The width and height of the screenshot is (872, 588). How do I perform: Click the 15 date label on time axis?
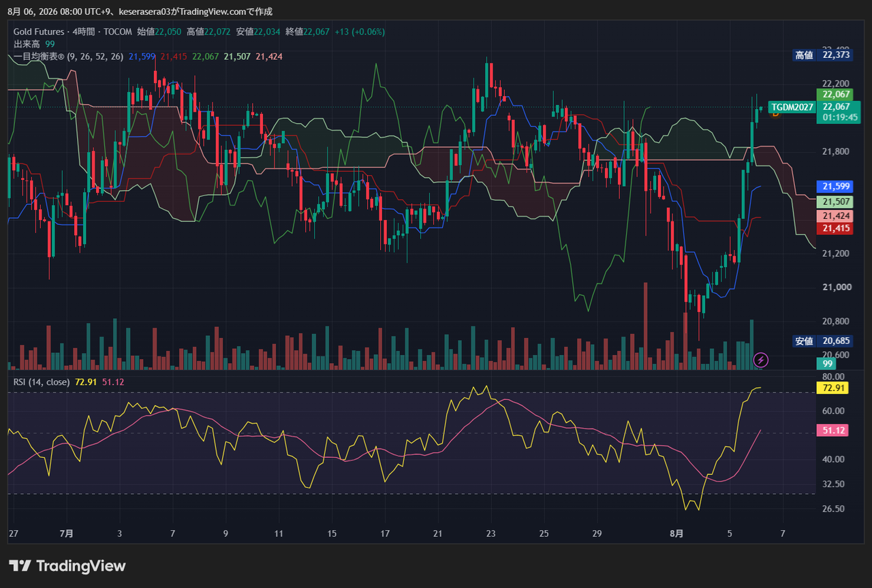[332, 533]
